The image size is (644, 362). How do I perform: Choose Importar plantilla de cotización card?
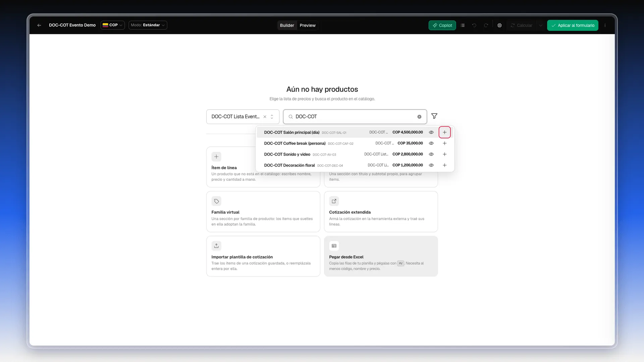coord(263,256)
